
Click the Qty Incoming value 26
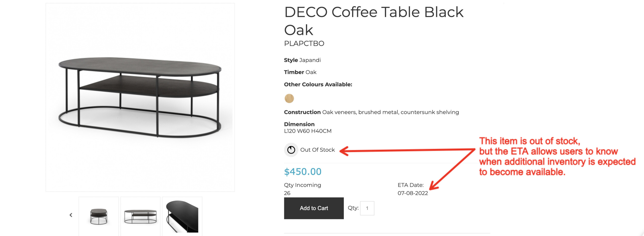point(287,193)
